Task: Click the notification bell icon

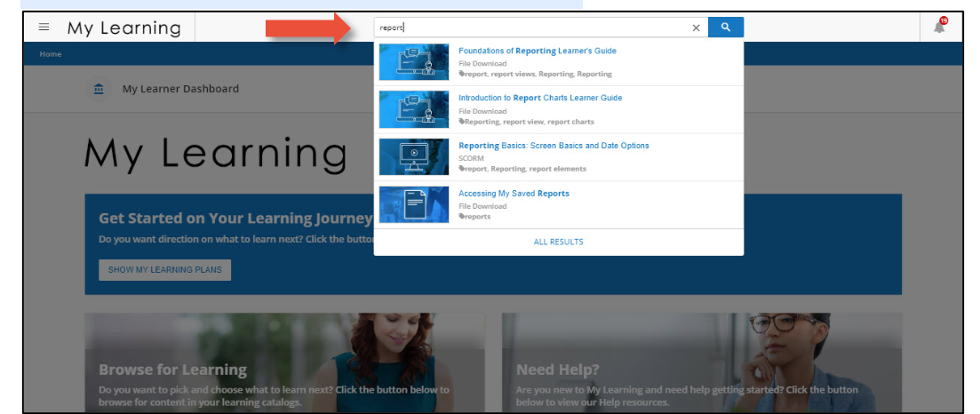Action: point(939,27)
